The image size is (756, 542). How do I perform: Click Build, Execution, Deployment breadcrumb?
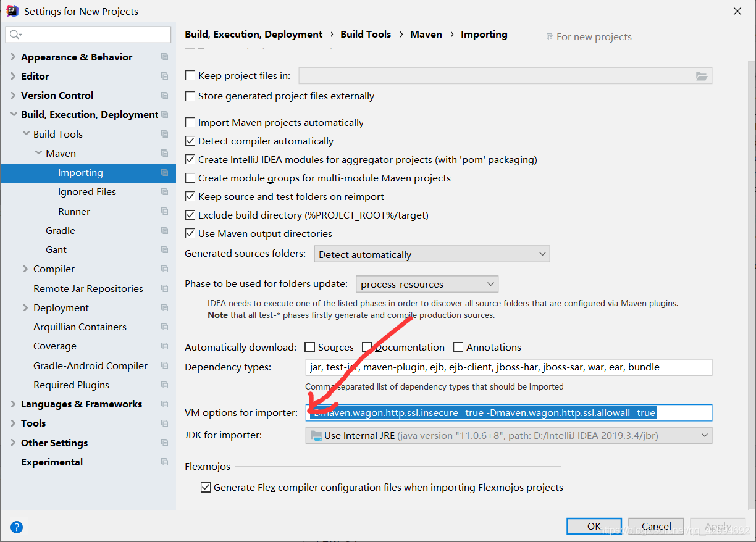(254, 35)
